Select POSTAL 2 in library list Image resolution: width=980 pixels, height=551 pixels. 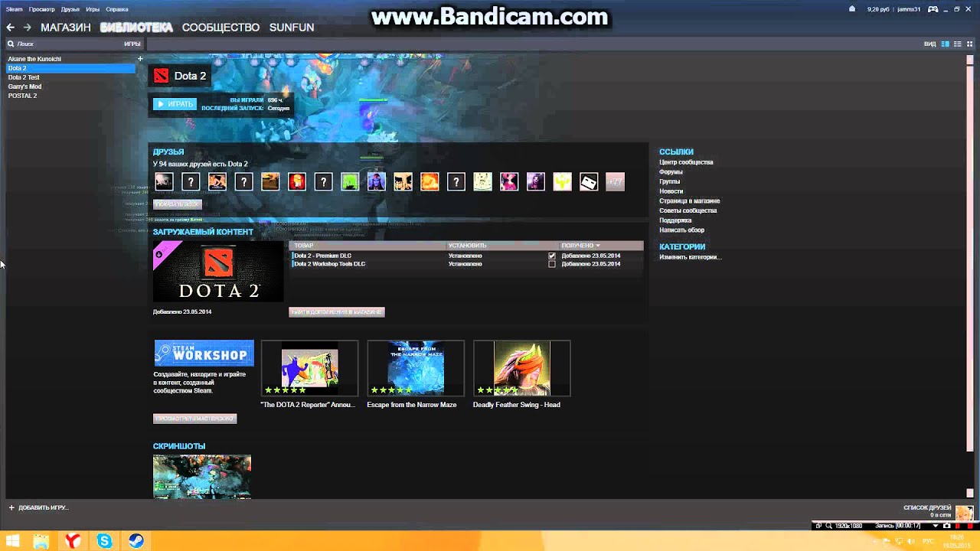point(22,96)
